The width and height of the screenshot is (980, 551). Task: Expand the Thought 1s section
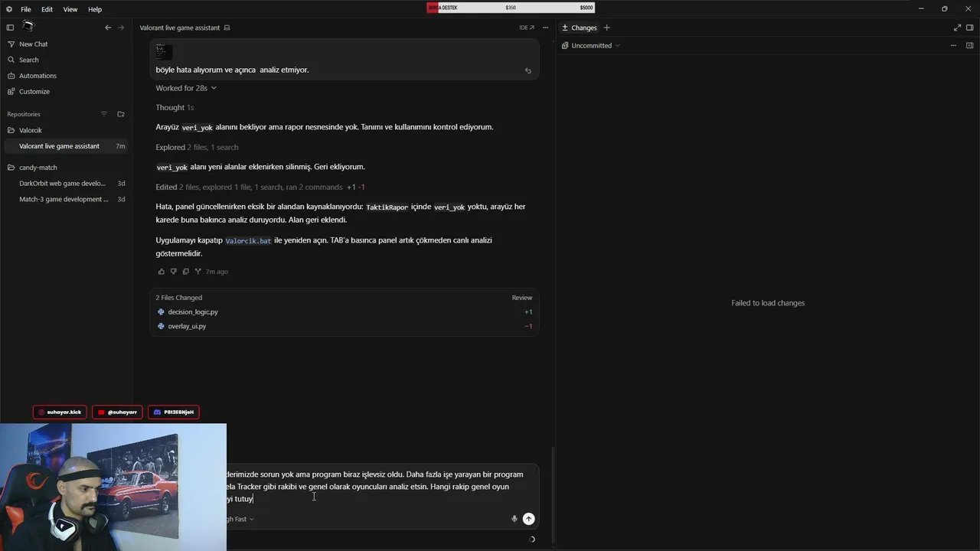pos(175,108)
